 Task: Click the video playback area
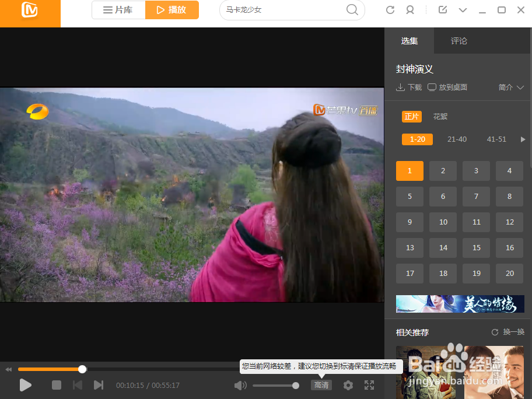click(x=192, y=195)
